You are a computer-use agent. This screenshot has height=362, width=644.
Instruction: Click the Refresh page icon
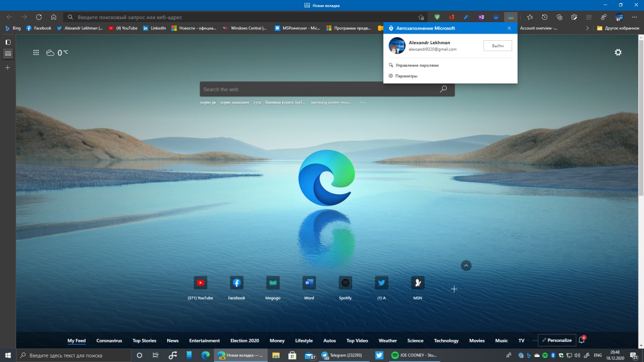click(x=39, y=17)
